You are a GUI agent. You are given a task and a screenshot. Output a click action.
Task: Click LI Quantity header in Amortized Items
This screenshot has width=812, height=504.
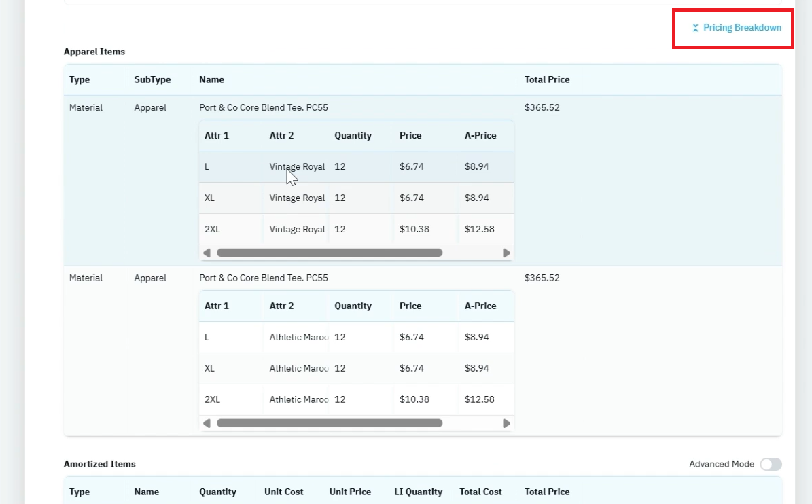[x=419, y=492]
